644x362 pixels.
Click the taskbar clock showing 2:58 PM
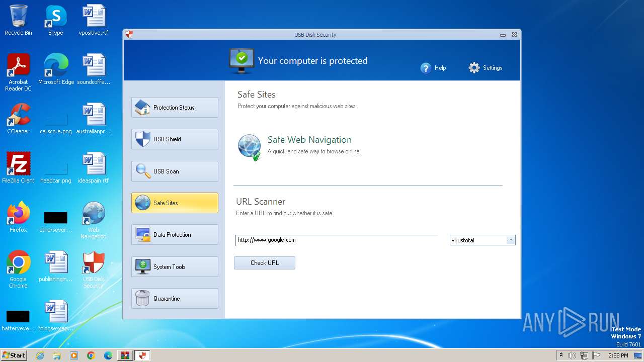(x=618, y=355)
